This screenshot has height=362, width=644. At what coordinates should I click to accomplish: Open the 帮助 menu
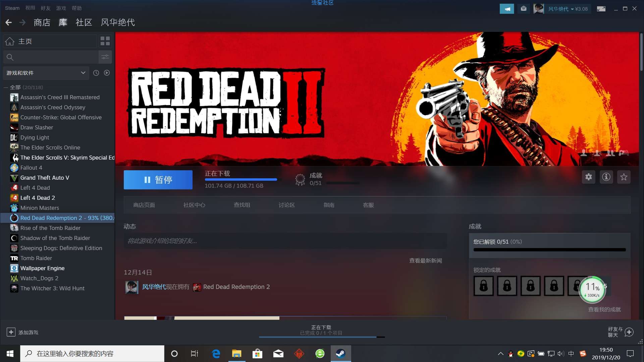coord(76,8)
